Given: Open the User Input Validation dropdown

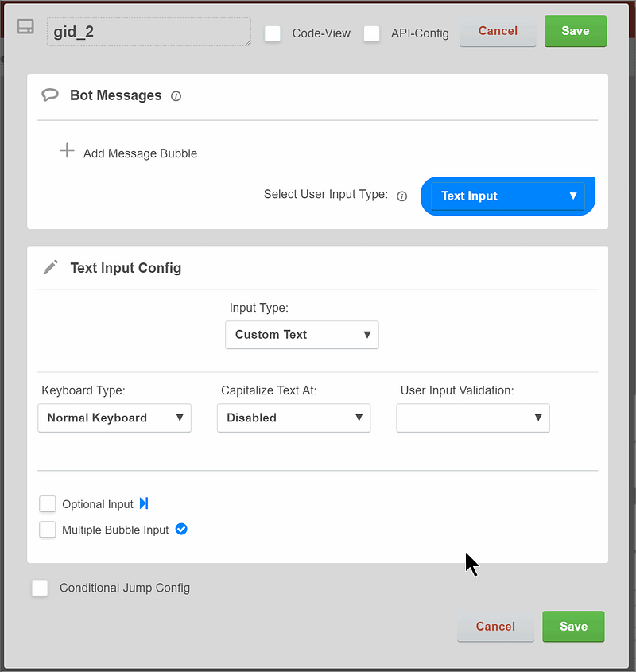Looking at the screenshot, I should tap(473, 418).
